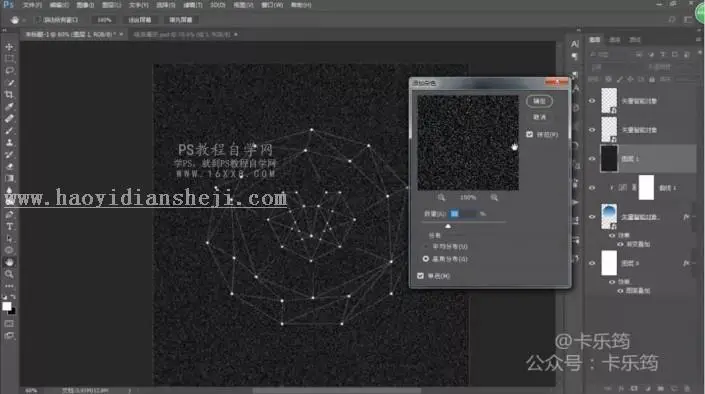Toggle visibility of 渐变叠加 effect
The width and height of the screenshot is (705, 394).
[620, 244]
